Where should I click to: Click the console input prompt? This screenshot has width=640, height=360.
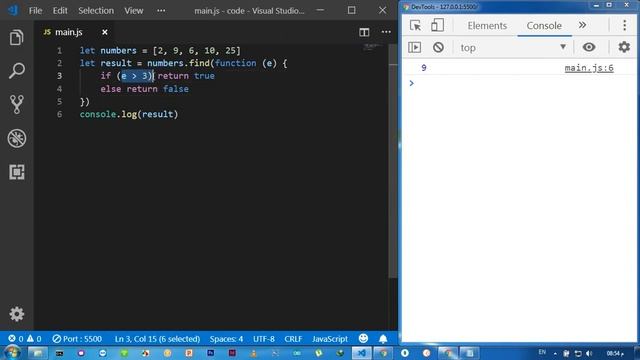[x=518, y=83]
